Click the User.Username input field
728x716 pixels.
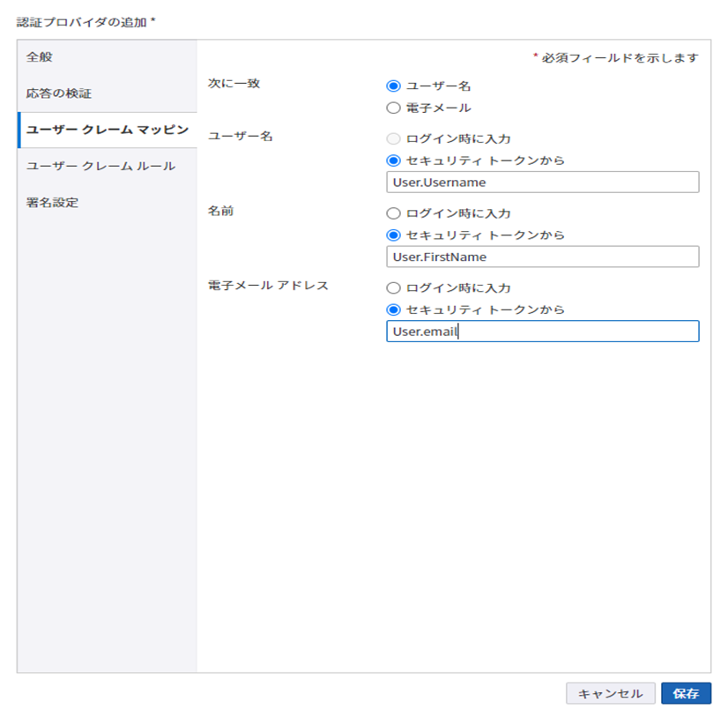[541, 182]
